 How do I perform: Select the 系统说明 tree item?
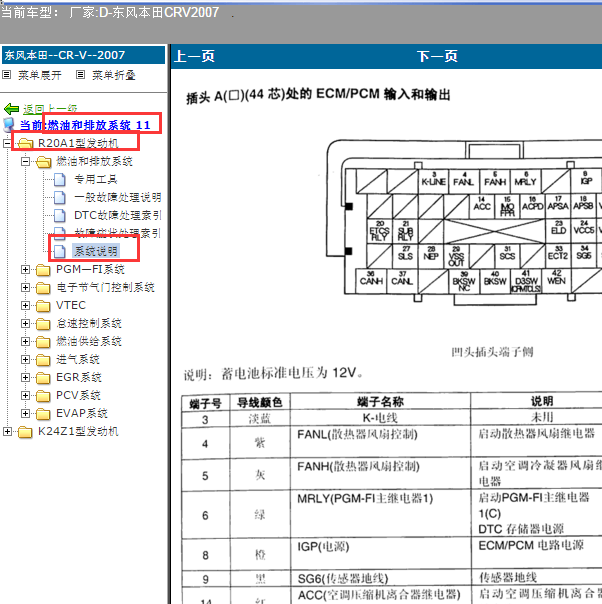[96, 252]
